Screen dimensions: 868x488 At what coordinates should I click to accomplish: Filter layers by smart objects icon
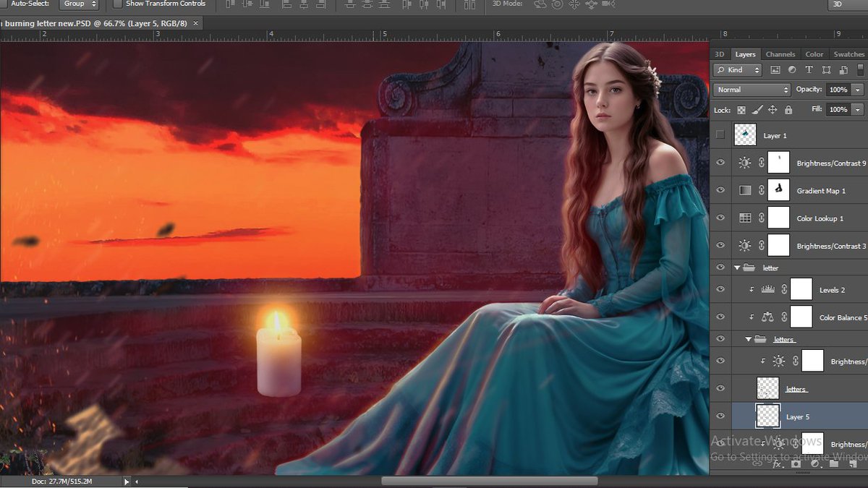843,70
